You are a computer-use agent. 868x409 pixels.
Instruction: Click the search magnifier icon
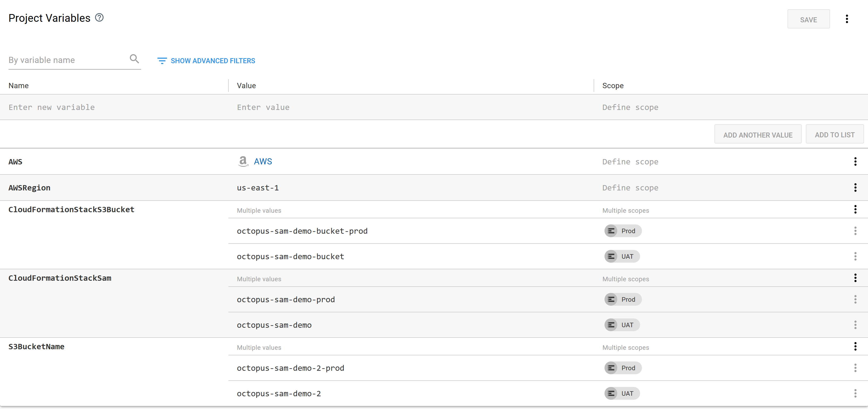click(x=134, y=59)
